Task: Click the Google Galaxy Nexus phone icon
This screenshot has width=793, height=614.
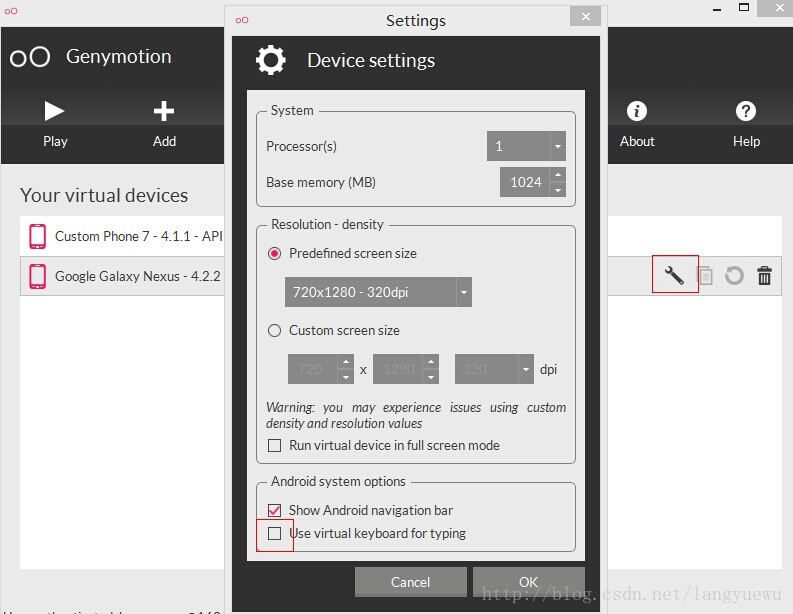Action: point(37,276)
